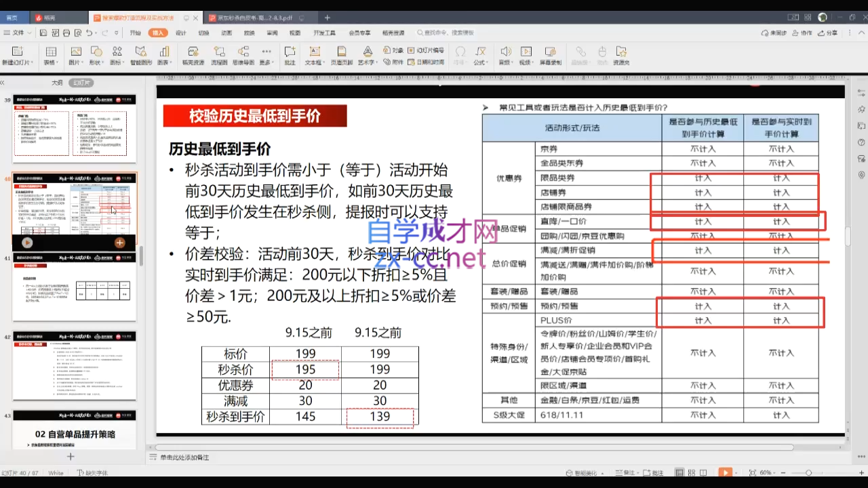
Task: Click the notes area 单击此处添加备注
Action: point(184,458)
